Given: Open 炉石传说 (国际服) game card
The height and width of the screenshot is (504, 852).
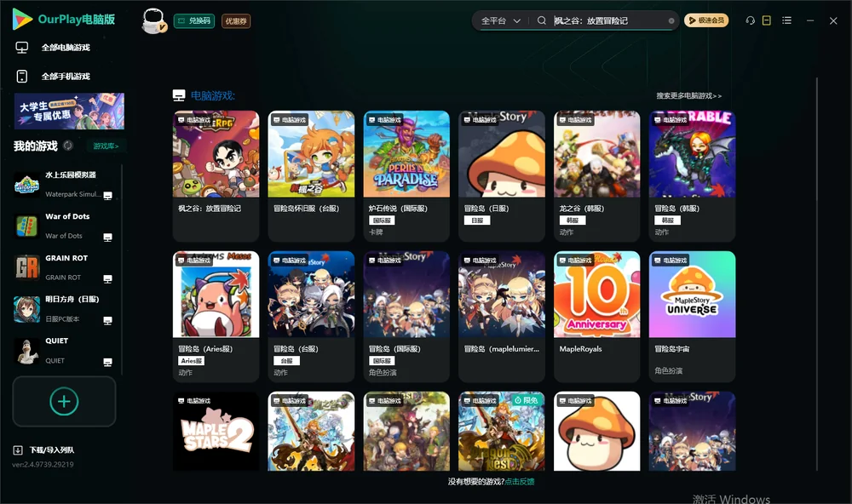Looking at the screenshot, I should [x=406, y=176].
